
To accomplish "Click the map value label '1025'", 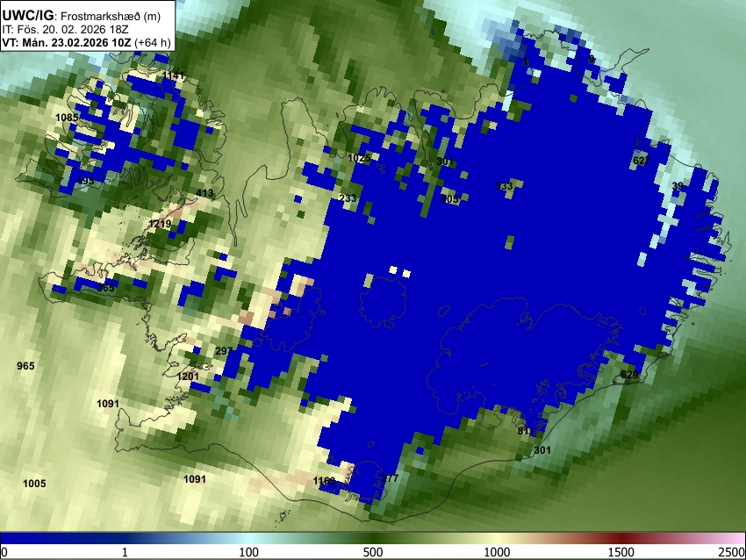I will [359, 158].
